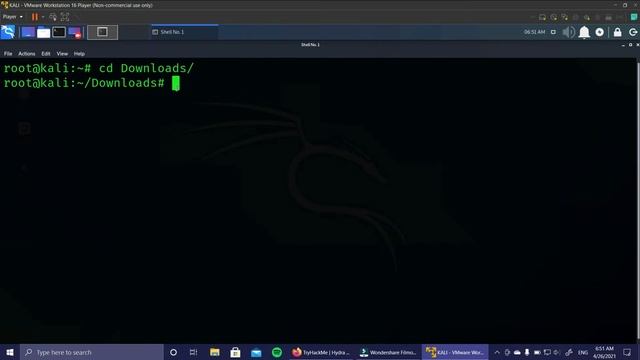Pause the virtual machine
Screen dimensions: 640x360
[x=35, y=17]
